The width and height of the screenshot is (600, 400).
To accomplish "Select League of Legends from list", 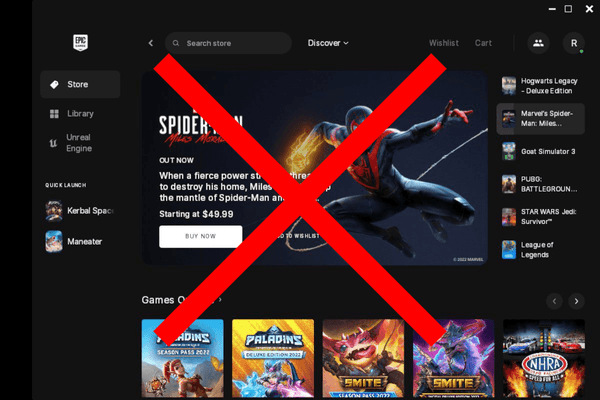I will click(540, 250).
